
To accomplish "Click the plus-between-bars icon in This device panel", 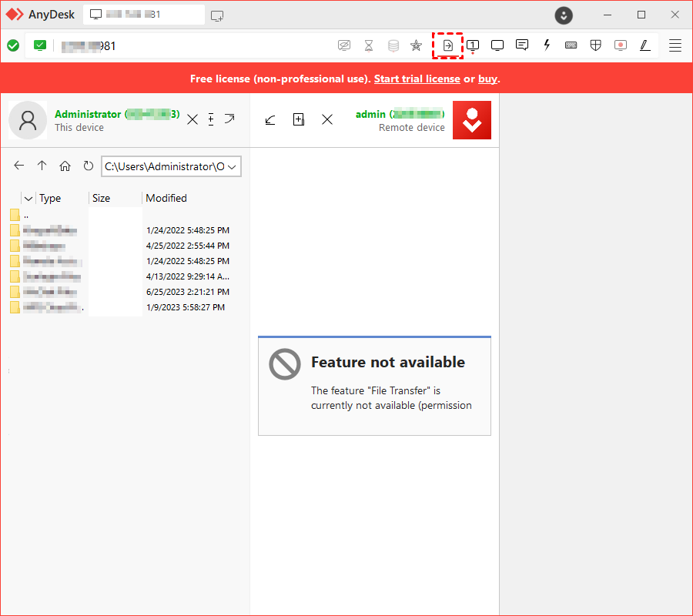I will coord(211,119).
